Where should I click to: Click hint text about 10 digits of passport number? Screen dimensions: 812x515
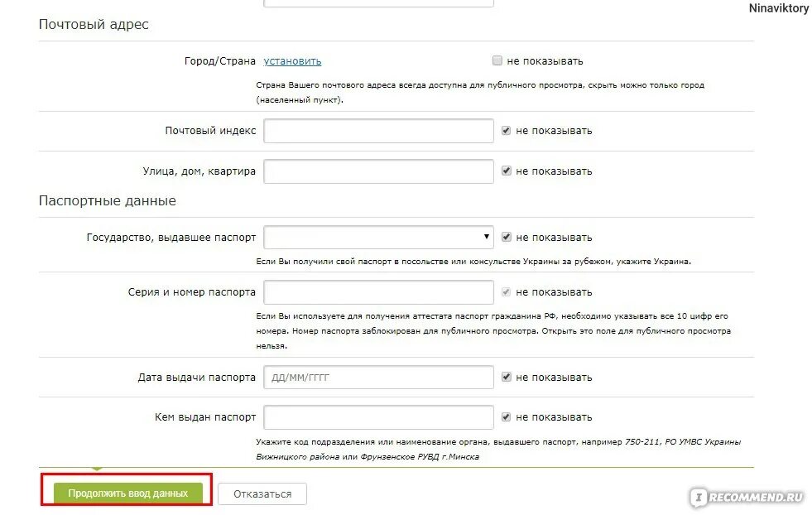pos(493,330)
